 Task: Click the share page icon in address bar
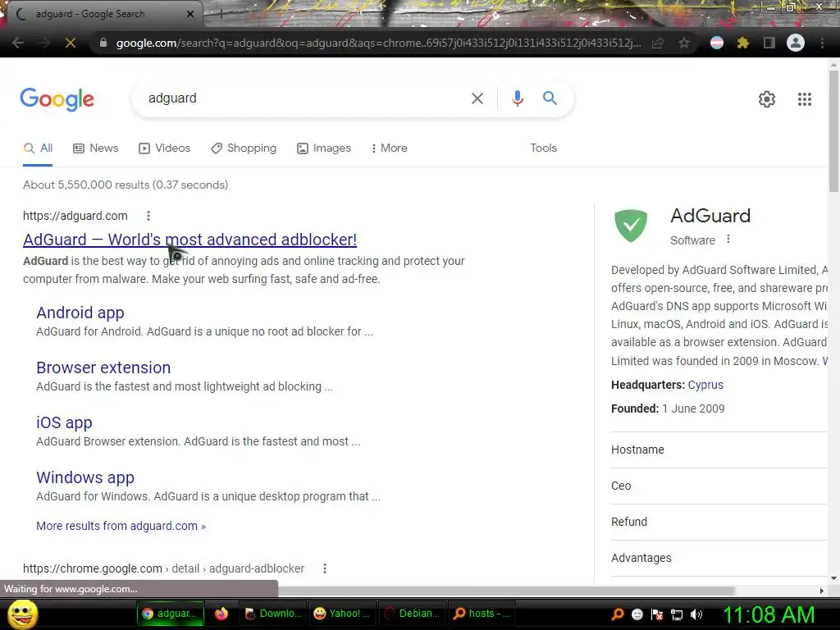pyautogui.click(x=658, y=43)
